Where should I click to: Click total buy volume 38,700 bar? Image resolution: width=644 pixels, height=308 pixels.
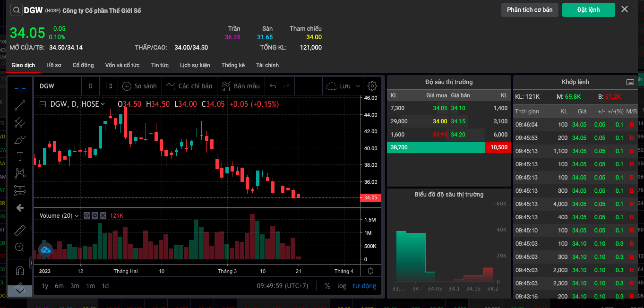[x=436, y=147]
